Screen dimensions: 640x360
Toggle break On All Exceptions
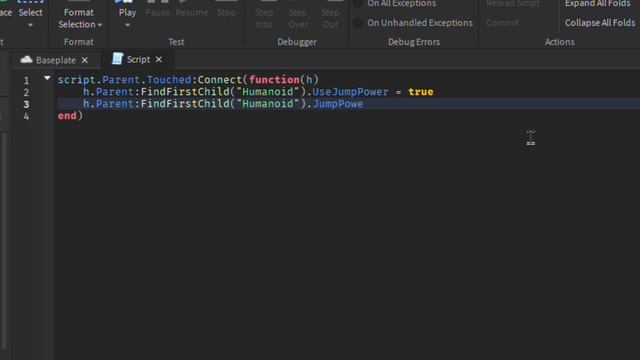396,4
